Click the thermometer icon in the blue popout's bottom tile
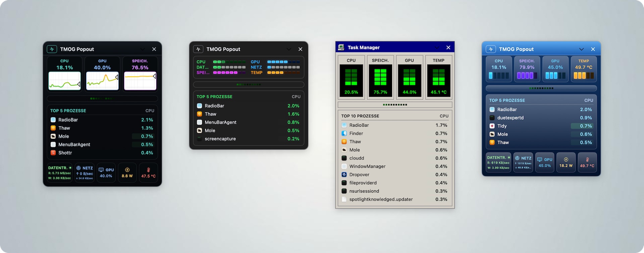The width and height of the screenshot is (644, 253). pos(587,160)
